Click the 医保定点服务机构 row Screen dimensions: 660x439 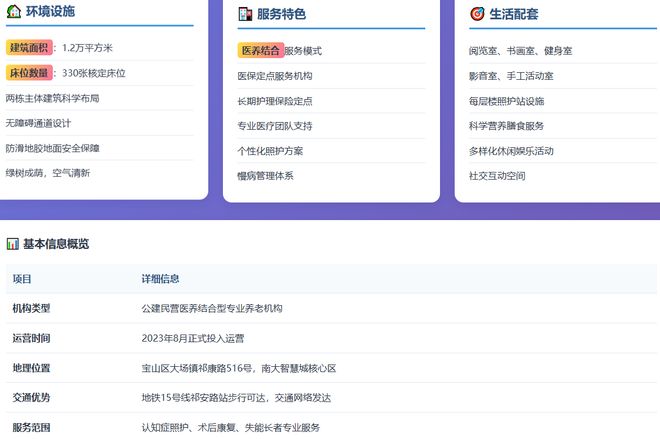tap(331, 76)
